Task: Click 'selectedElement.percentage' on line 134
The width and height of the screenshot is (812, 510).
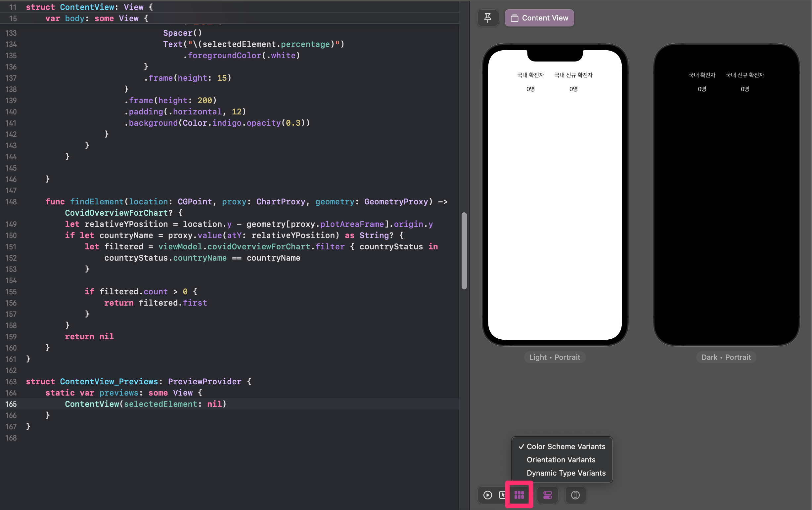Action: (x=266, y=45)
